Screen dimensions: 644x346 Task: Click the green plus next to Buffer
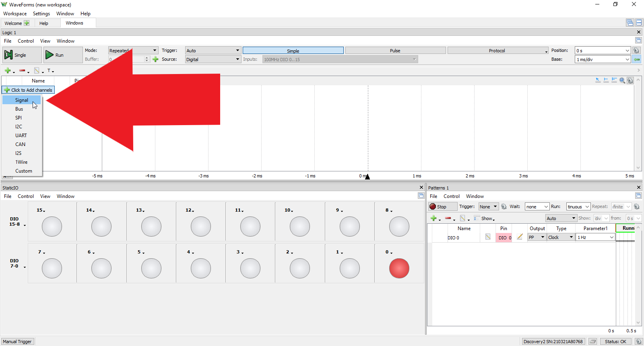pyautogui.click(x=155, y=60)
